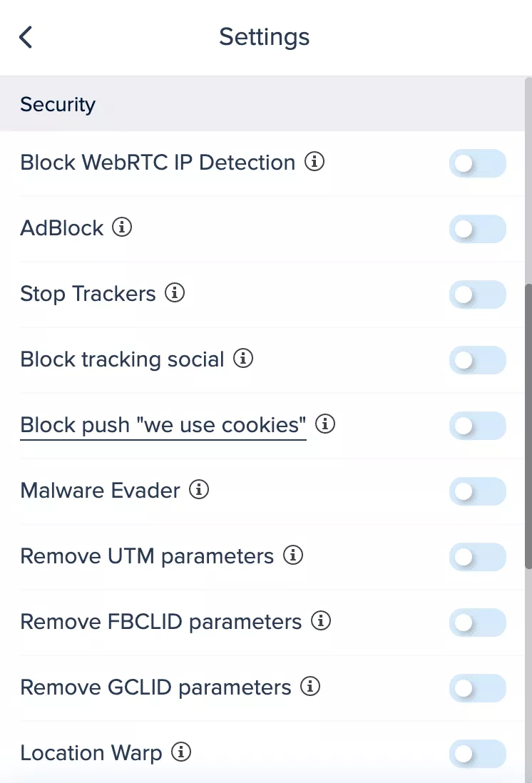The height and width of the screenshot is (783, 532).
Task: Toggle Remove UTM parameters setting
Action: click(x=477, y=557)
